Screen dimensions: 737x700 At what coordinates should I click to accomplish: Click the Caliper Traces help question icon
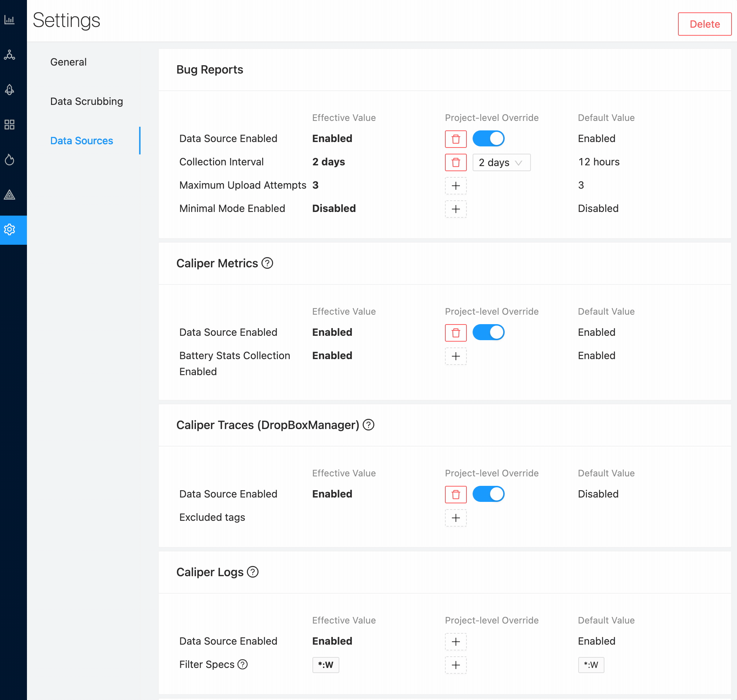(x=368, y=425)
